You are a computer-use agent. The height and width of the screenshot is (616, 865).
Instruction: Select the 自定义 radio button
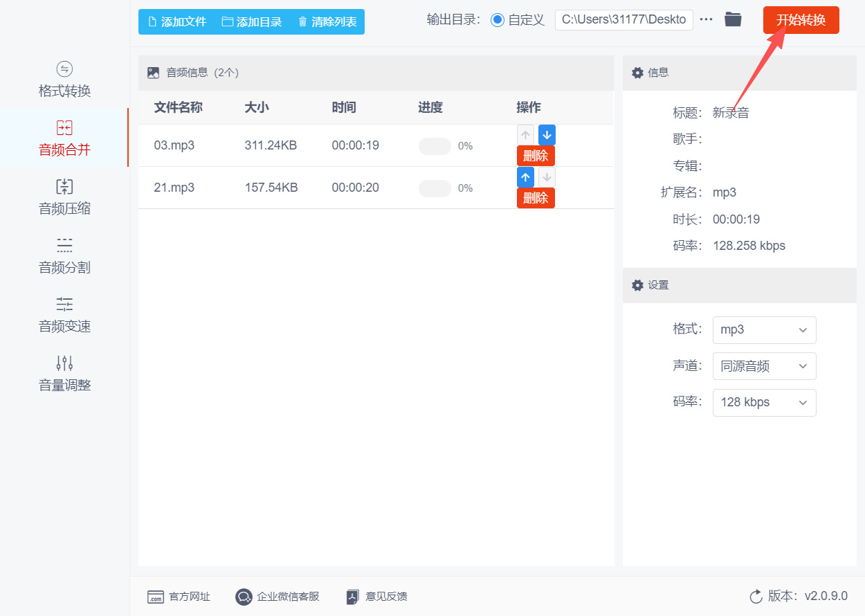497,20
